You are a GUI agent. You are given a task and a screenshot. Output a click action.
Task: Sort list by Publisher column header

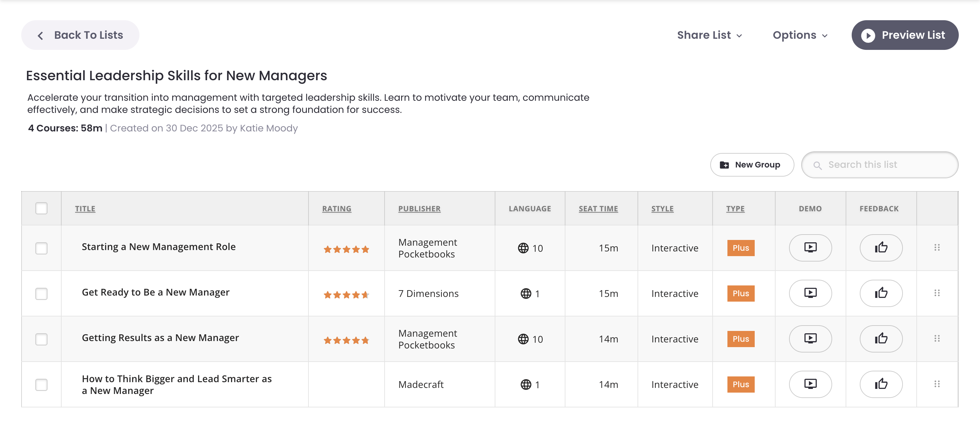tap(419, 209)
